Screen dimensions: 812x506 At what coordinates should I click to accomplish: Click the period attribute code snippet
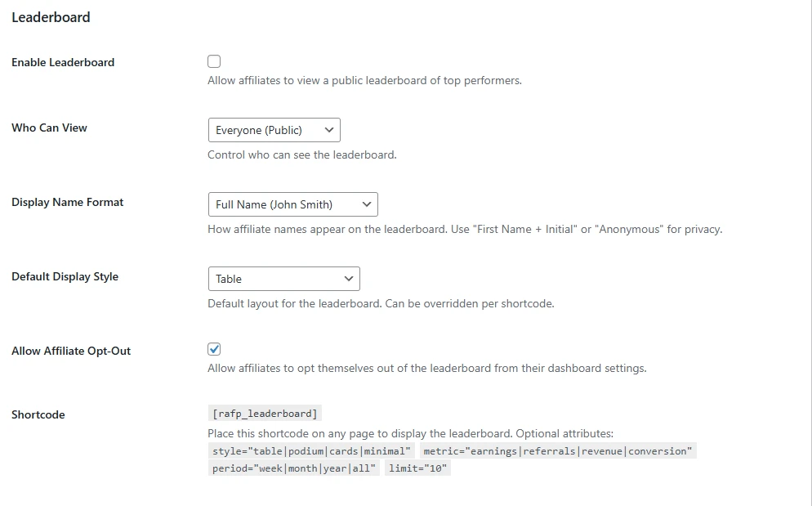coord(293,468)
